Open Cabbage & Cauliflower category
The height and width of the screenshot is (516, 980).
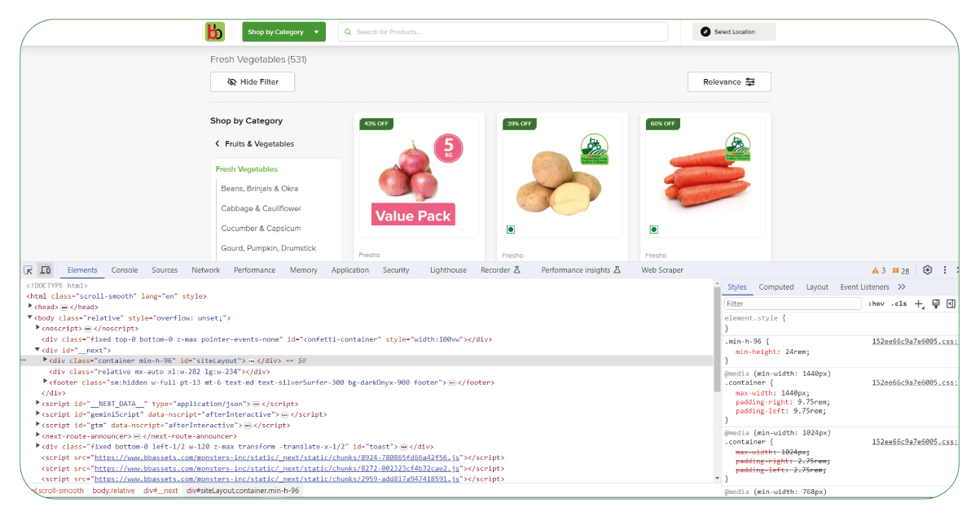[261, 209]
